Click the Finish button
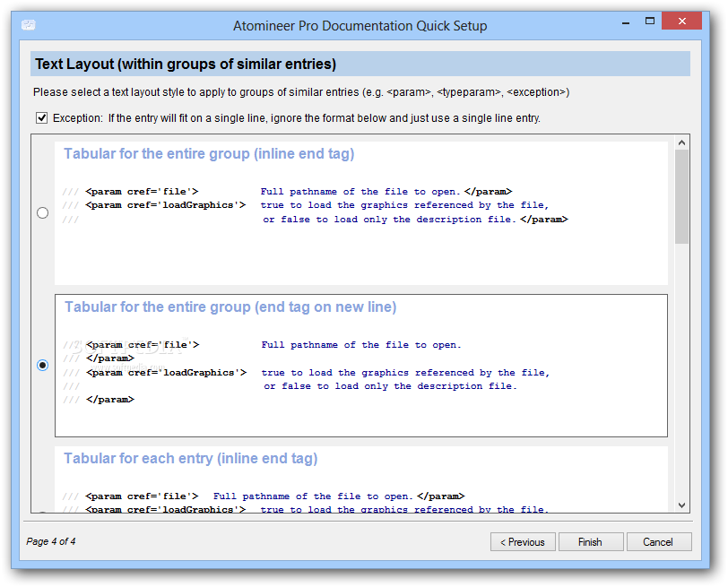The image size is (728, 587). tap(591, 542)
